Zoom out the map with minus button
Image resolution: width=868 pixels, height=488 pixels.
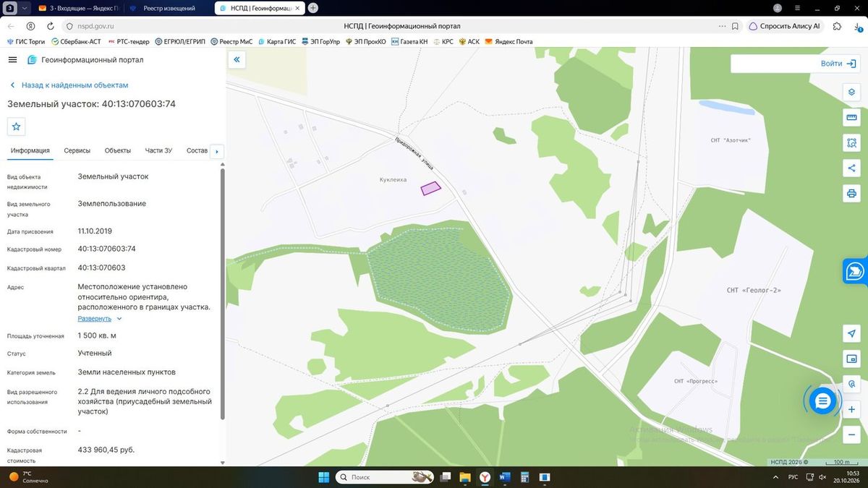[851, 435]
